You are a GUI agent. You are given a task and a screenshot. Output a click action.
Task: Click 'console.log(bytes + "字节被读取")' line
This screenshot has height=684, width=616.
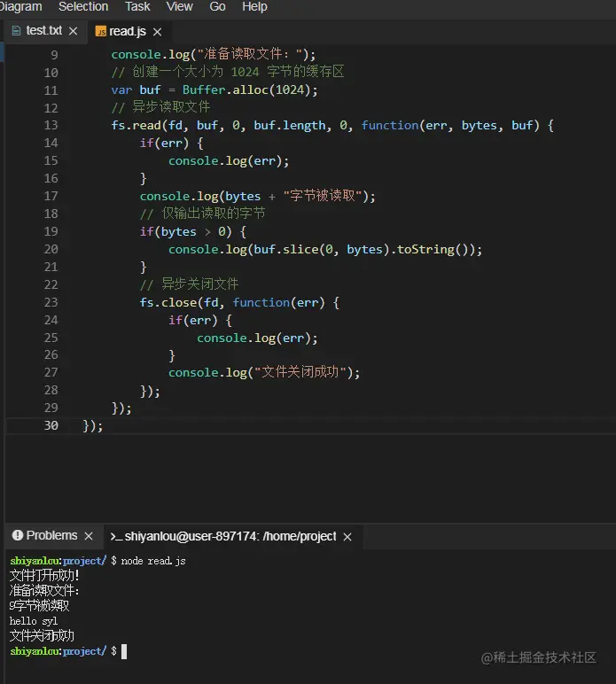click(257, 196)
